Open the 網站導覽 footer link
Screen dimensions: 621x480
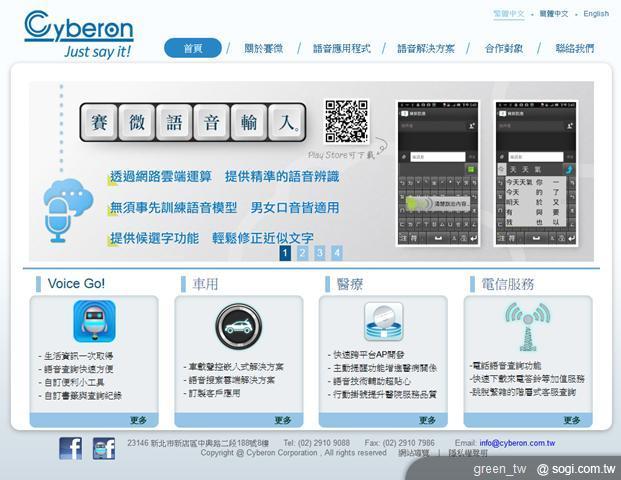pos(413,453)
